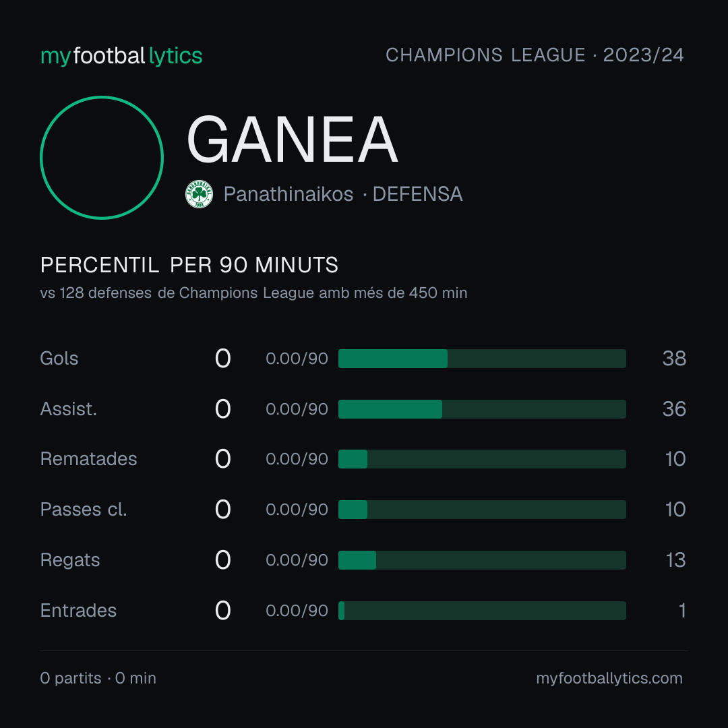Select the Panathinaikos team name
728x728 pixels.
click(289, 194)
